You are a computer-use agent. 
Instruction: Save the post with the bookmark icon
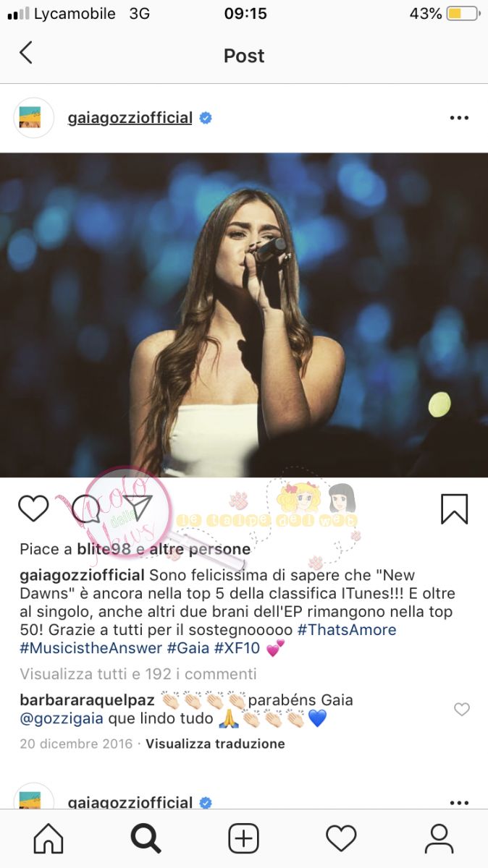pyautogui.click(x=454, y=509)
